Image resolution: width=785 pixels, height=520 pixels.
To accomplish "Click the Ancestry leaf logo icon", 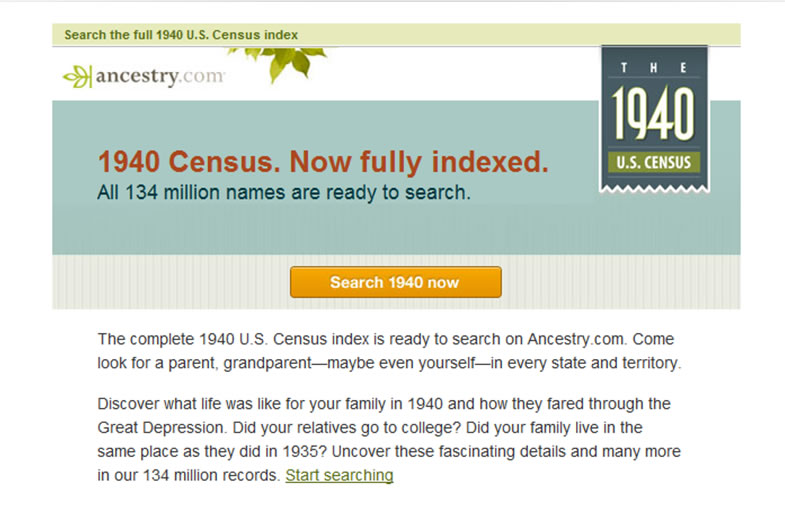I will [x=78, y=77].
